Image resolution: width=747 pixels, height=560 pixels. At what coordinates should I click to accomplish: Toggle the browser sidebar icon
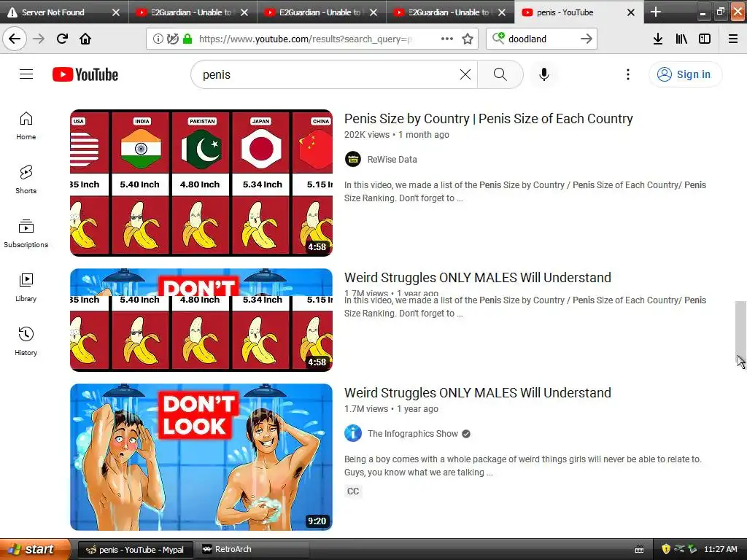[705, 39]
